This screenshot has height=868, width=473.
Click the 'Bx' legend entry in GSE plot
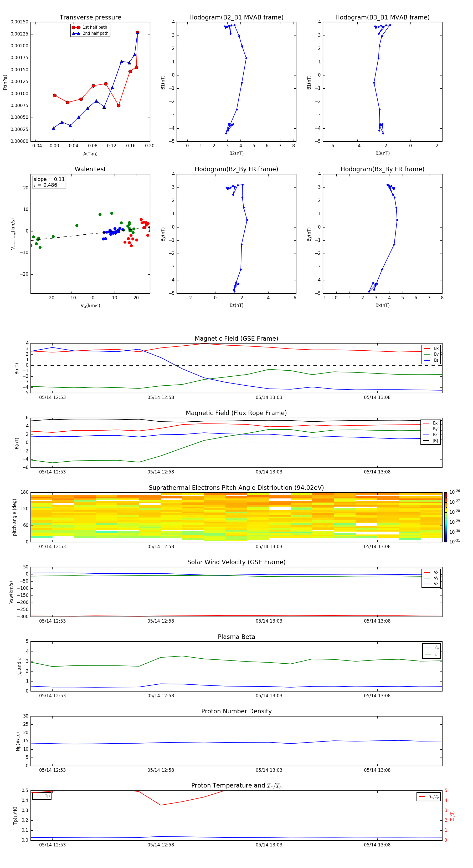pos(431,349)
